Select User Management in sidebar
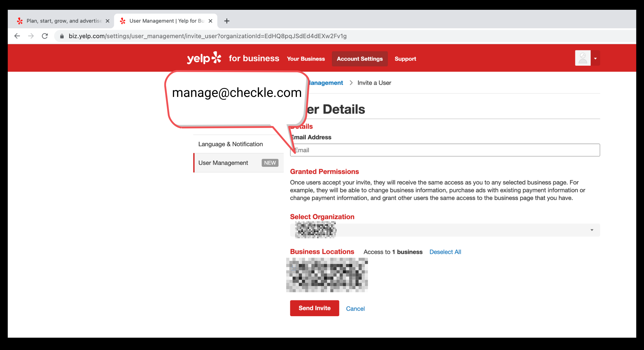644x350 pixels. click(x=238, y=163)
